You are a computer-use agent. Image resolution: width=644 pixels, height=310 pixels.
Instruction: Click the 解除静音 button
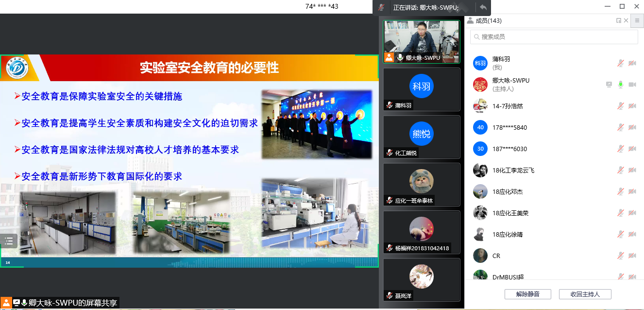(x=527, y=294)
